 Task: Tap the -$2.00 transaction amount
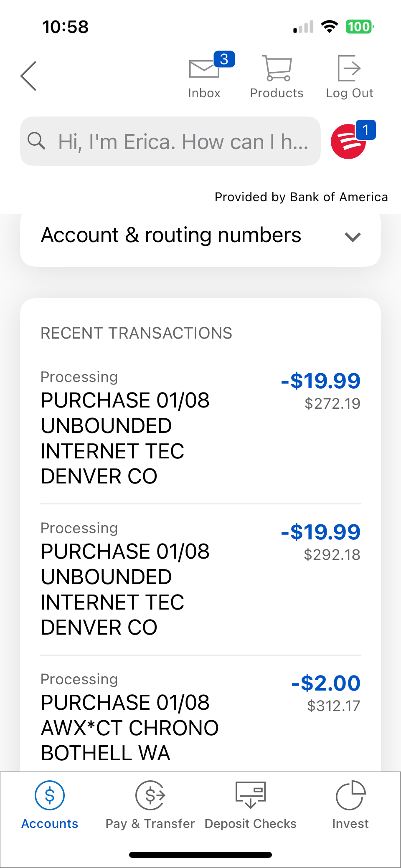326,683
